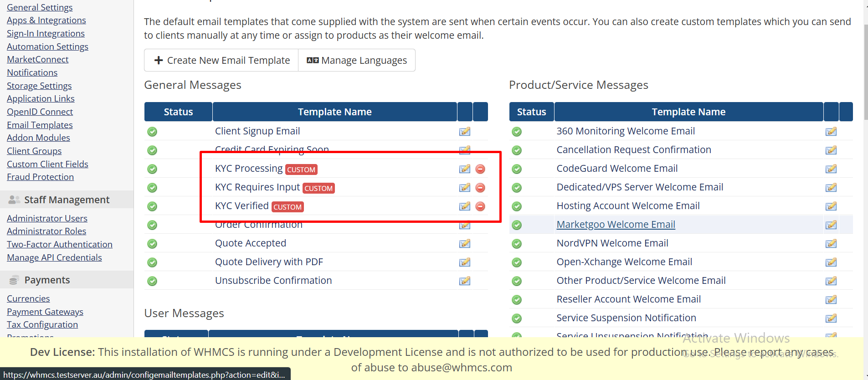
Task: Edit the Client Signup Email template
Action: [465, 132]
